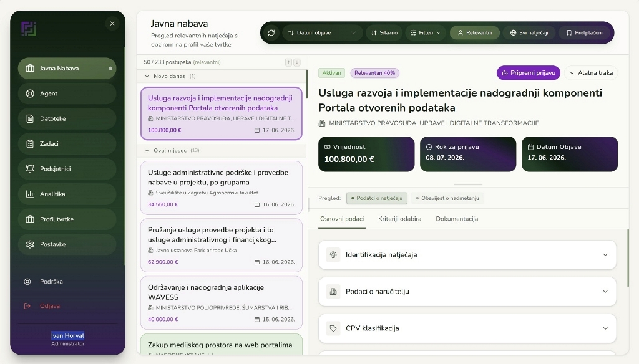The width and height of the screenshot is (639, 364).
Task: Open the Zakup medijskog prostora tender card
Action: tap(222, 345)
